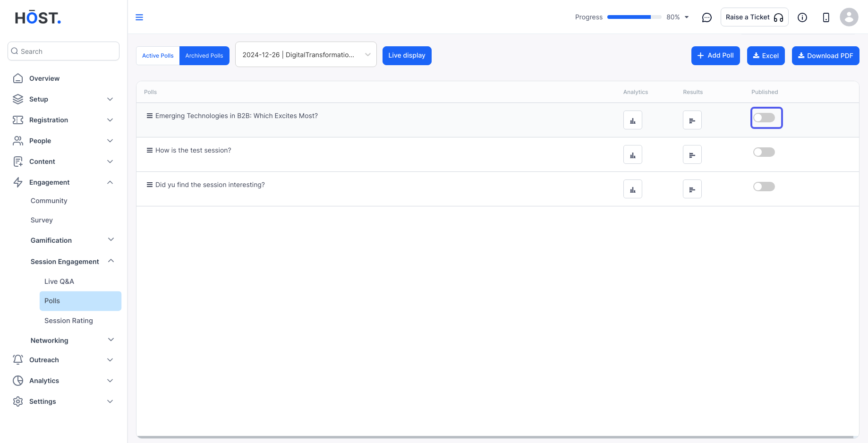
Task: Click the setup progress bar
Action: 634,17
